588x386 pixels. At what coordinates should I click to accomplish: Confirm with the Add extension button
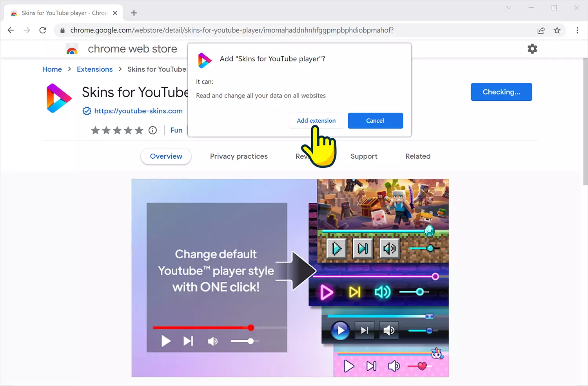(316, 121)
